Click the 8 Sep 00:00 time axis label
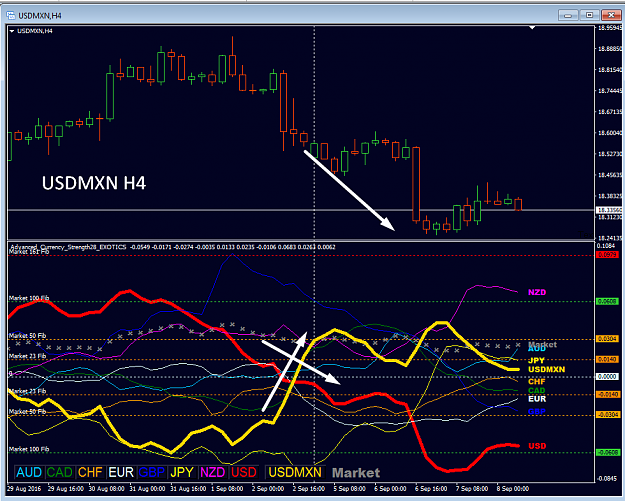This screenshot has width=625, height=501. pyautogui.click(x=513, y=489)
